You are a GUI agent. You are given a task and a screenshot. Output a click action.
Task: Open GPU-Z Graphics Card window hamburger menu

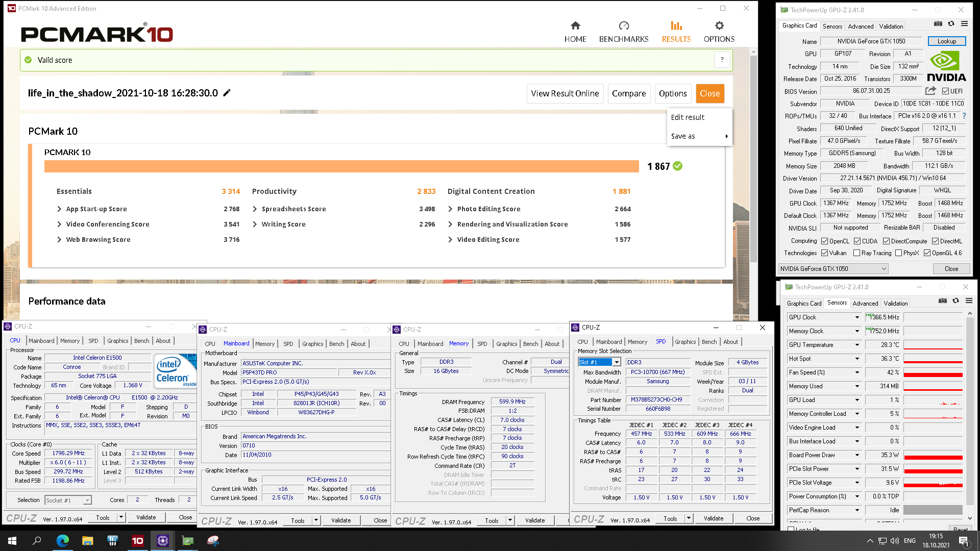click(x=964, y=23)
